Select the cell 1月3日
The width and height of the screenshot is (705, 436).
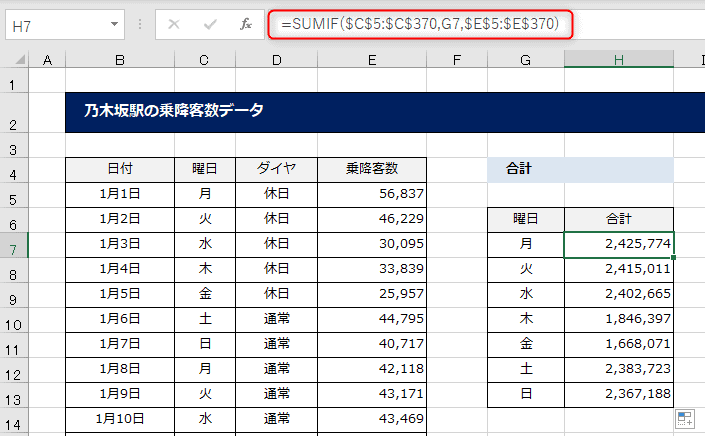[120, 245]
